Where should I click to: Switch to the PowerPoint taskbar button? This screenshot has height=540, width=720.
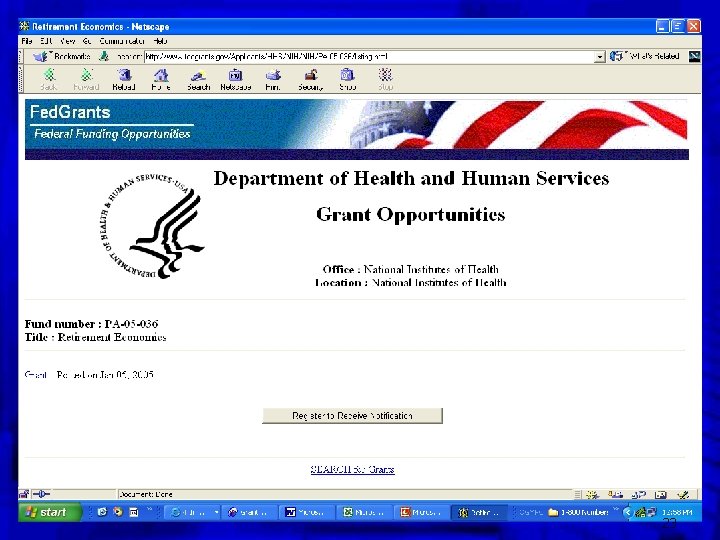[422, 512]
